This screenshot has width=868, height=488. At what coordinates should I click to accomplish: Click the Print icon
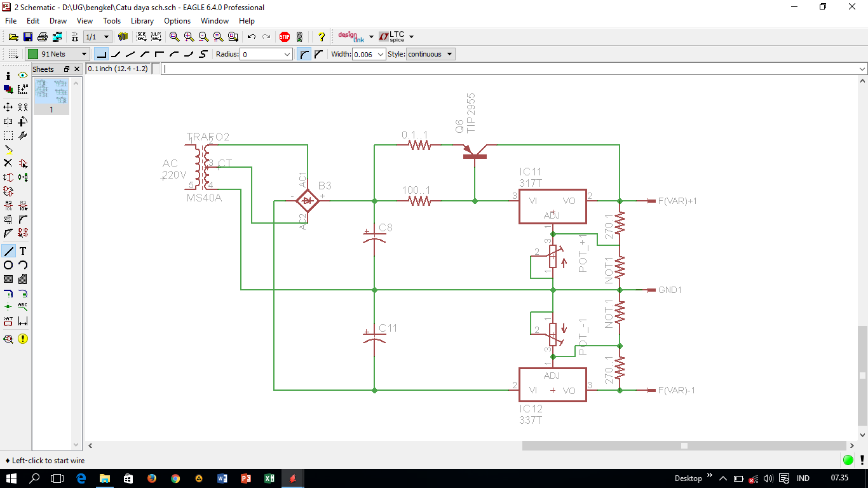[x=43, y=37]
